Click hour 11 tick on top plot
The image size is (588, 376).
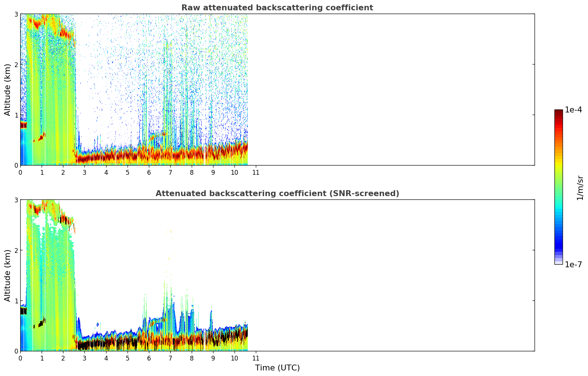point(255,173)
